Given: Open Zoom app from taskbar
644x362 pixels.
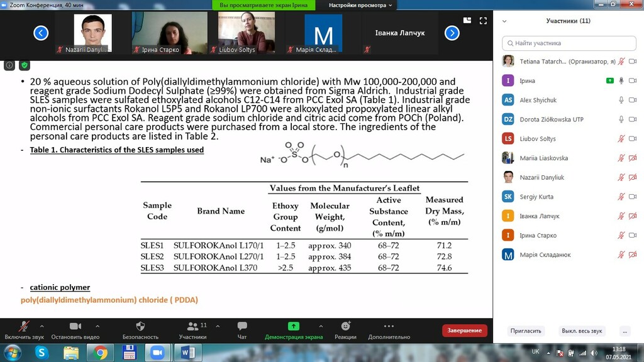Looking at the screenshot, I should (x=157, y=353).
